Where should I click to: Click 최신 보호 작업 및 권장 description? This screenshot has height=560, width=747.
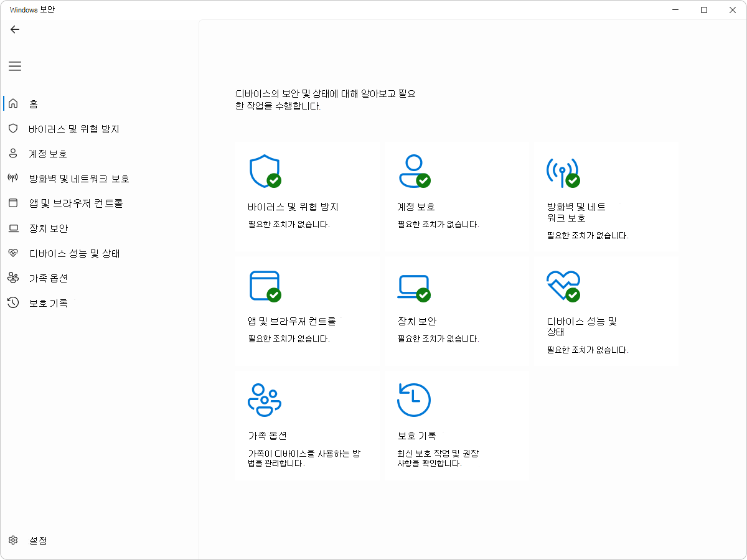[438, 459]
